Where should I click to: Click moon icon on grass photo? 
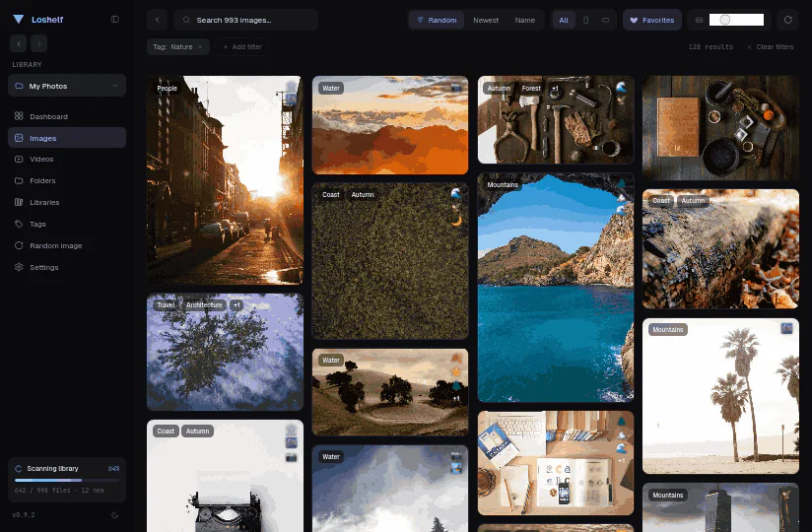[x=456, y=221]
